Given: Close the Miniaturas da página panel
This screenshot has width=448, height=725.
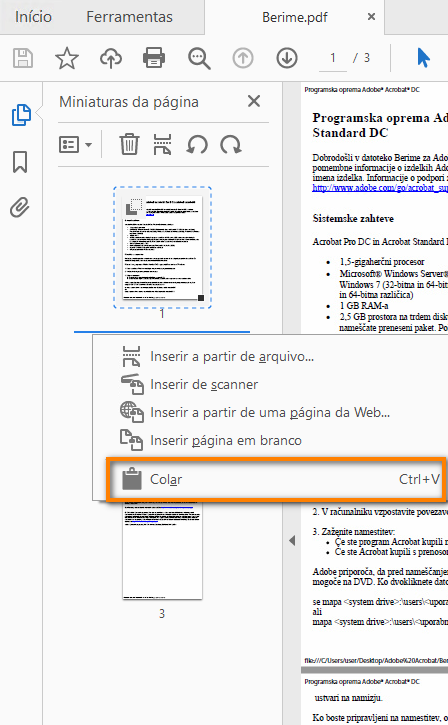Looking at the screenshot, I should (x=254, y=101).
